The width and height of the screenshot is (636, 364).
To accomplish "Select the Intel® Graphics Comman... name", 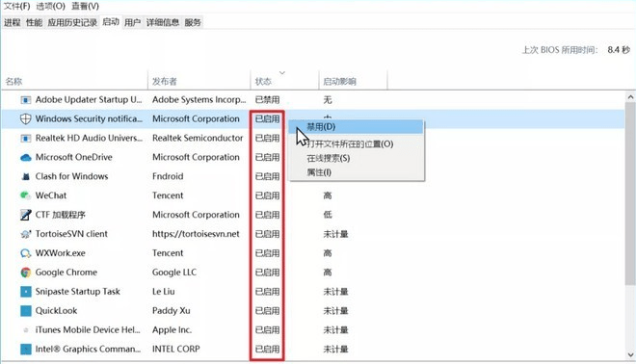I will click(88, 349).
